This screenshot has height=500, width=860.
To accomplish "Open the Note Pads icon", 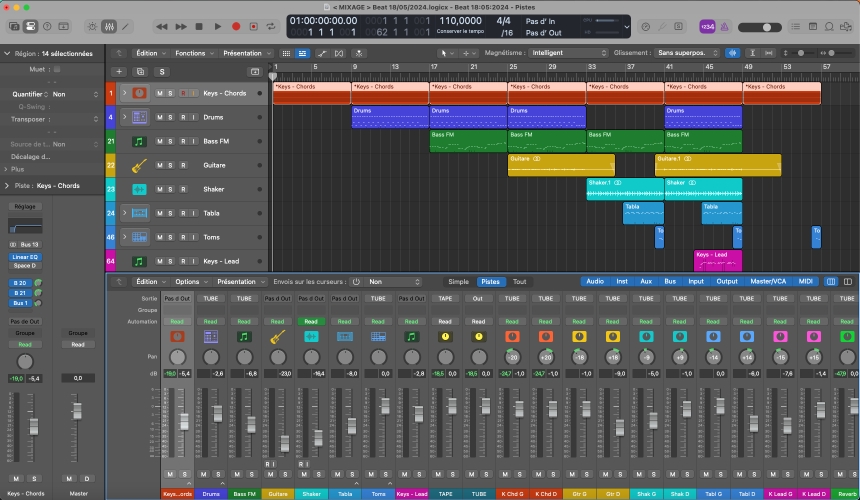I will tap(813, 26).
